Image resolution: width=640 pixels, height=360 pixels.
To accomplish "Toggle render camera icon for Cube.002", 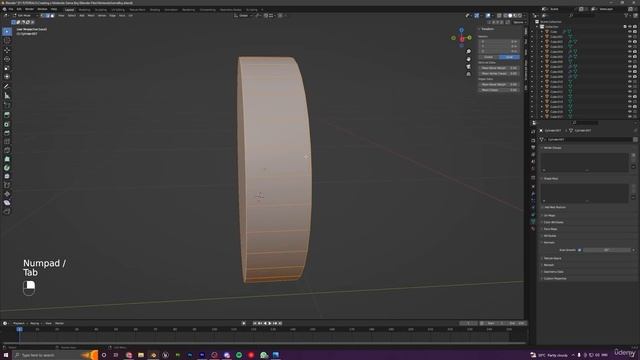I will coord(635,41).
